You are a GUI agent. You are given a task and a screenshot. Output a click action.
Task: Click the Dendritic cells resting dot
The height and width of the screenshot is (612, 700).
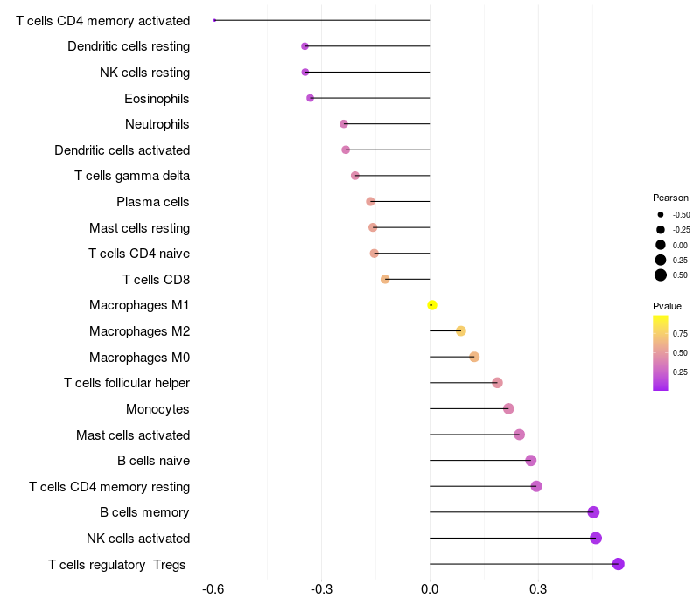click(x=304, y=45)
